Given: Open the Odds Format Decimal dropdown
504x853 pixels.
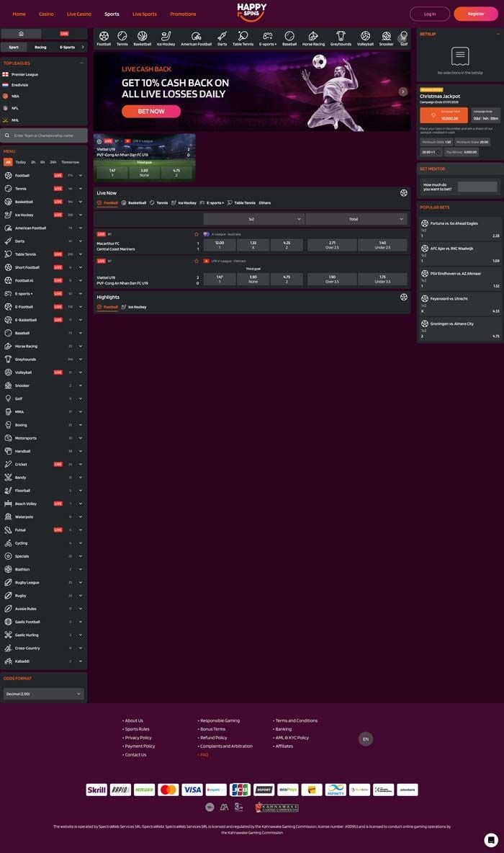Looking at the screenshot, I should pyautogui.click(x=43, y=694).
